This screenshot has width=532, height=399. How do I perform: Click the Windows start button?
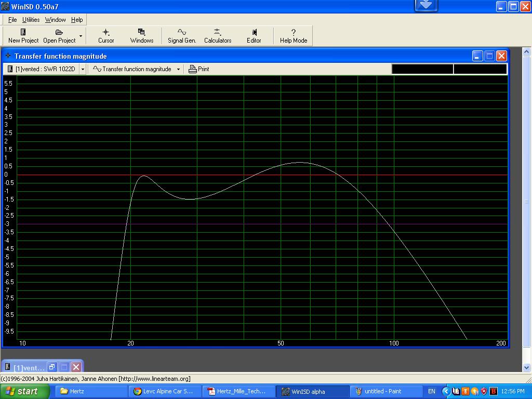tap(24, 391)
